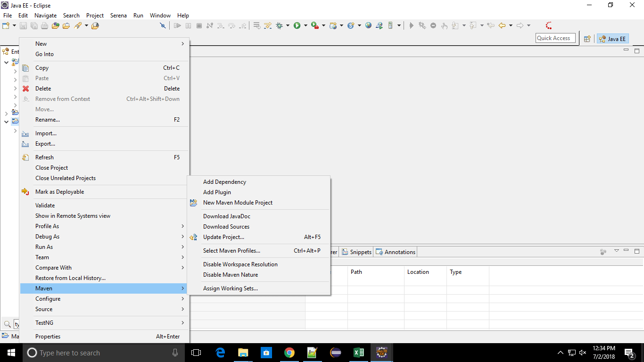This screenshot has width=644, height=362.
Task: Click the Step Into icon
Action: pos(221,25)
